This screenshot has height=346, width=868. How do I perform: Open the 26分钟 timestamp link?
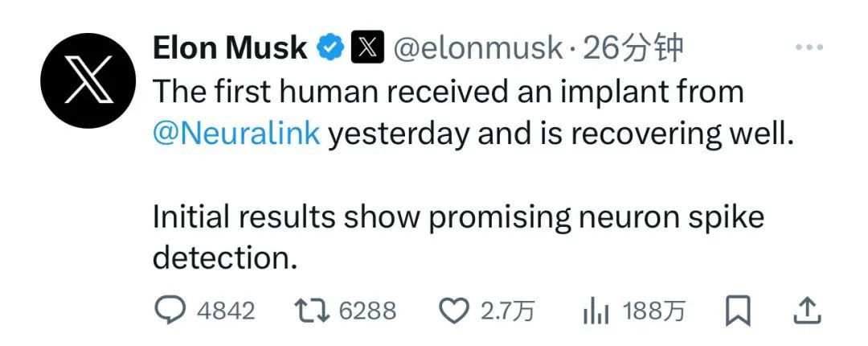pos(632,49)
